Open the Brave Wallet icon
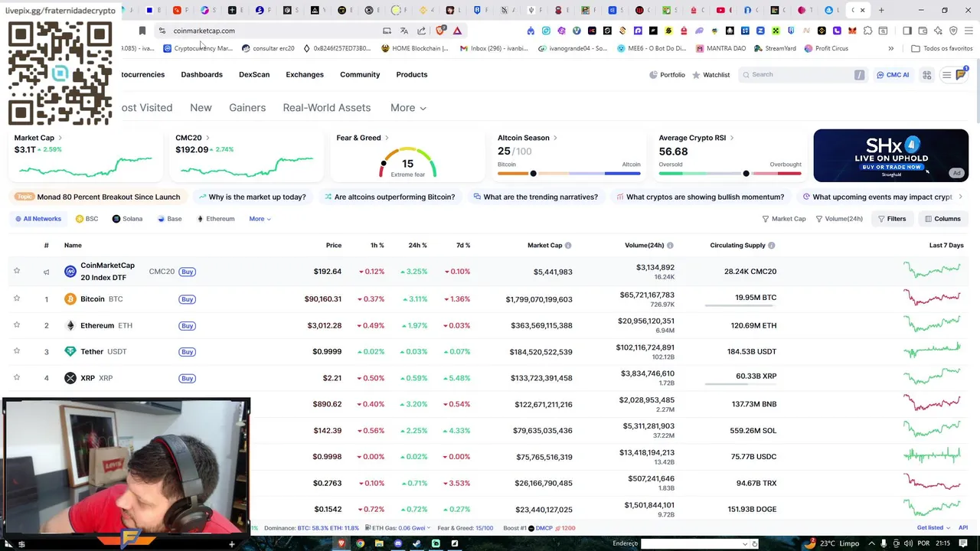 click(x=923, y=31)
